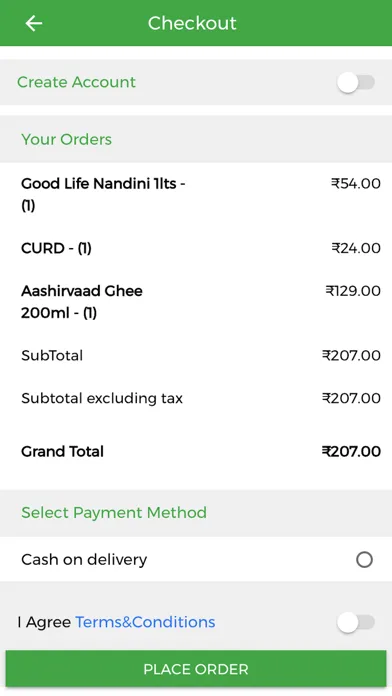Image resolution: width=392 pixels, height=696 pixels.
Task: Tap the Grand Total amount ₹207.00
Action: click(351, 451)
